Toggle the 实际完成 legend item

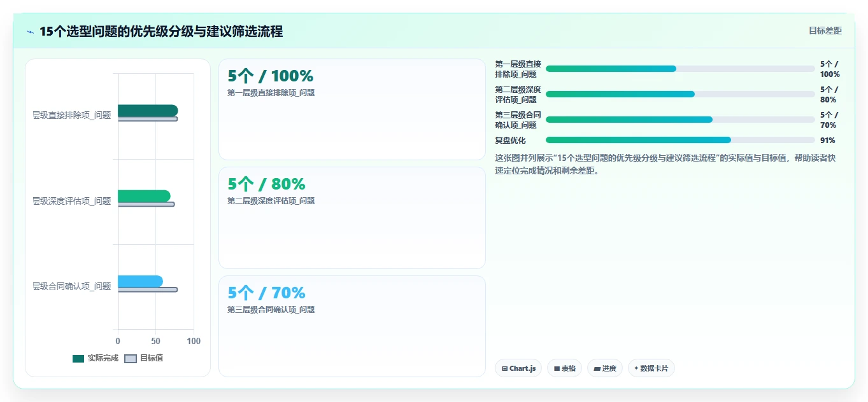(x=96, y=358)
